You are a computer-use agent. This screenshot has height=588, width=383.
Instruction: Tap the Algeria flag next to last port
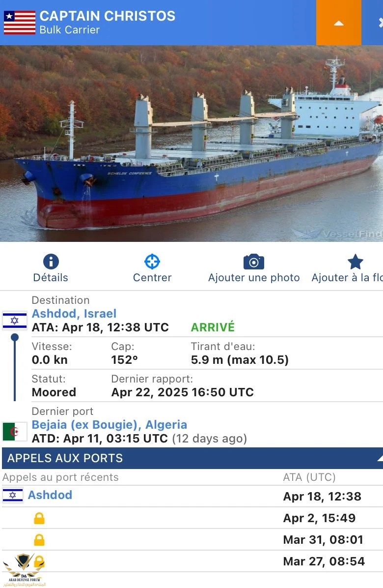pos(15,431)
